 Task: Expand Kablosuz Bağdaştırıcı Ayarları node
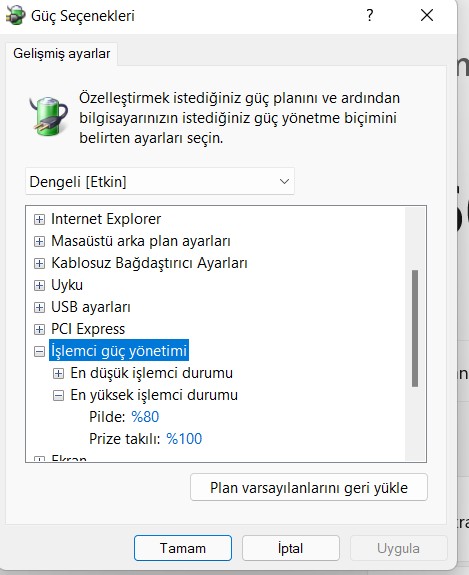(39, 263)
